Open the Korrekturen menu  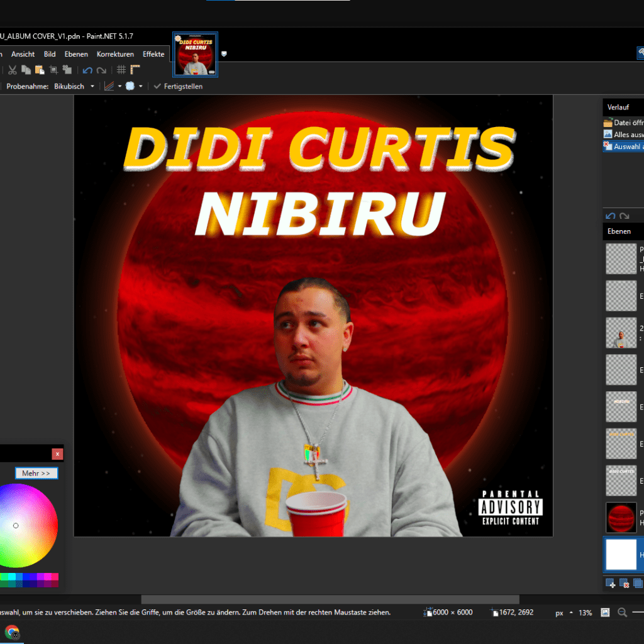[115, 54]
